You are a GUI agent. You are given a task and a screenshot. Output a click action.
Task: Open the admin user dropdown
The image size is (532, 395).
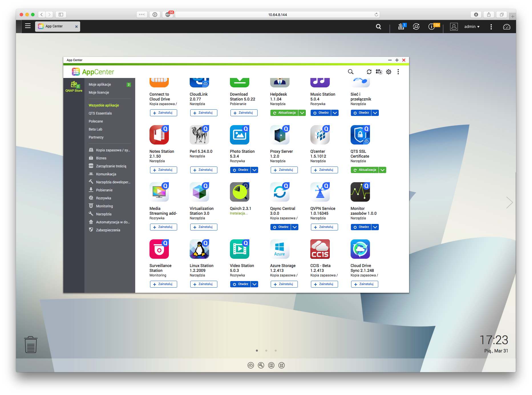click(x=472, y=27)
